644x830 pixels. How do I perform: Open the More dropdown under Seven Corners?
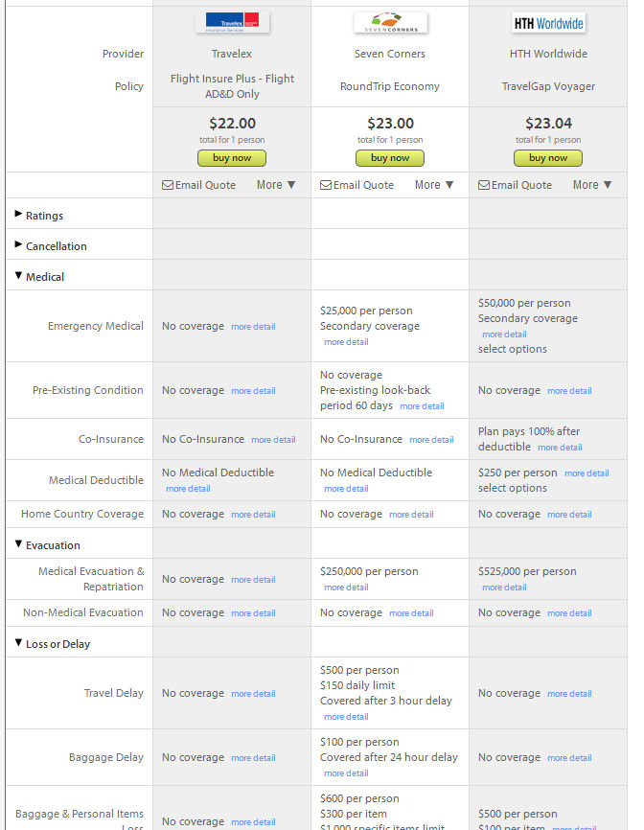[x=434, y=185]
